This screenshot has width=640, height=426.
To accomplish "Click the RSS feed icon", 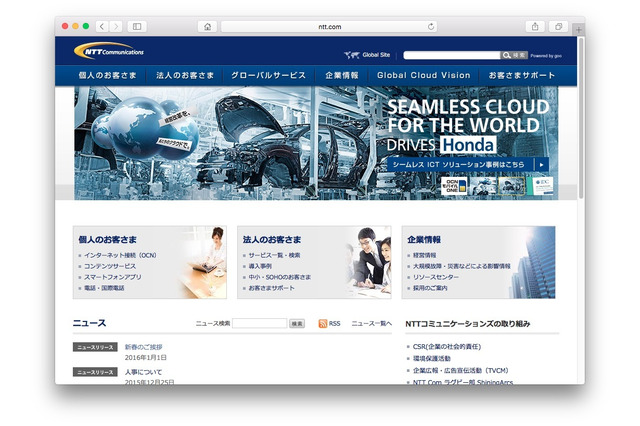I will [x=322, y=324].
